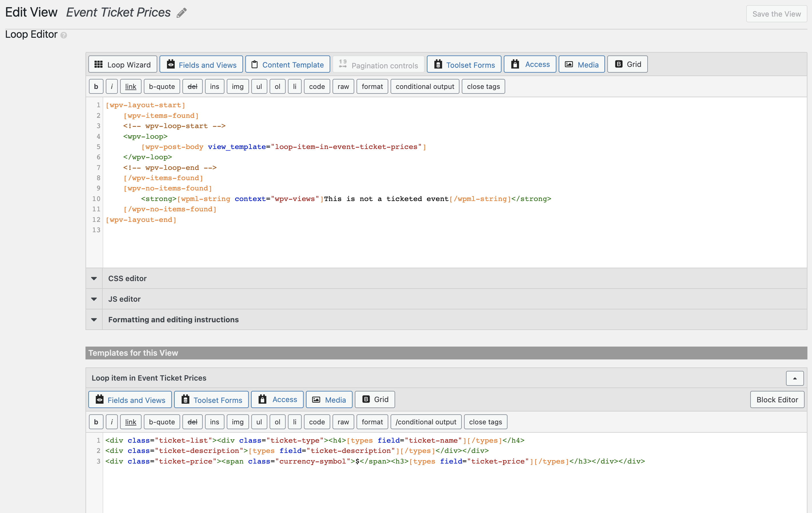Insert link in template quicktags
The width and height of the screenshot is (812, 513).
[131, 422]
